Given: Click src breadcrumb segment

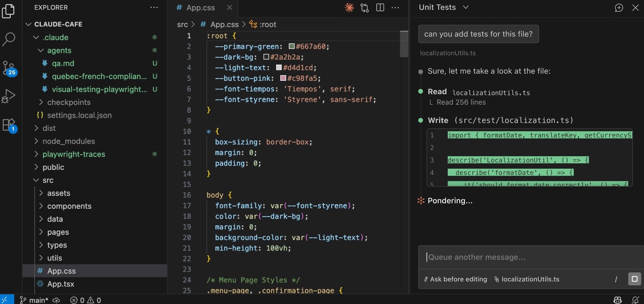Looking at the screenshot, I should pos(182,25).
